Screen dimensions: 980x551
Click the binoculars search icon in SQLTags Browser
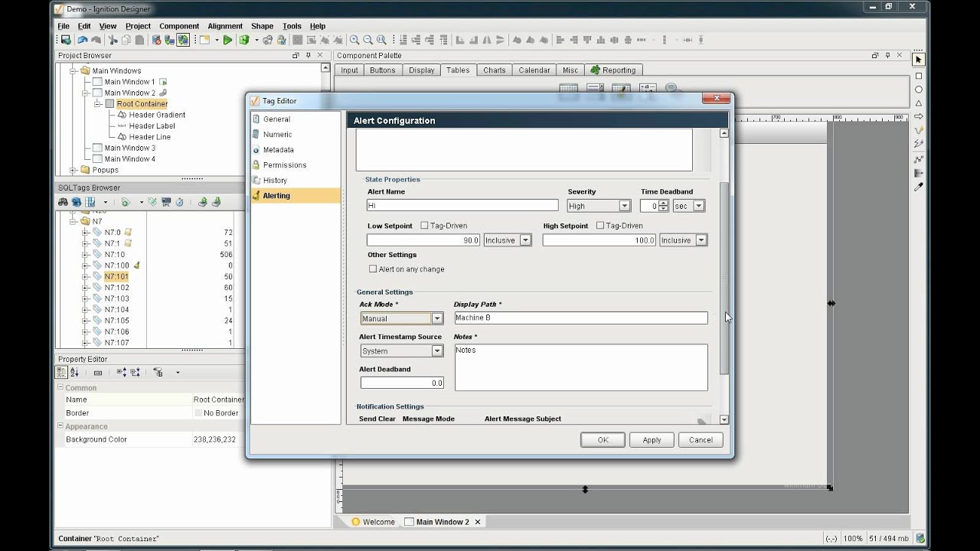(x=64, y=202)
